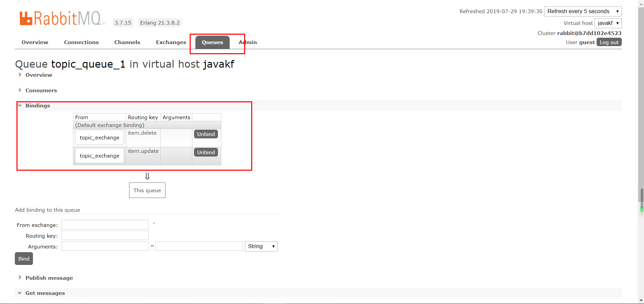This screenshot has width=644, height=304.
Task: Open the refresh interval dropdown
Action: [583, 11]
